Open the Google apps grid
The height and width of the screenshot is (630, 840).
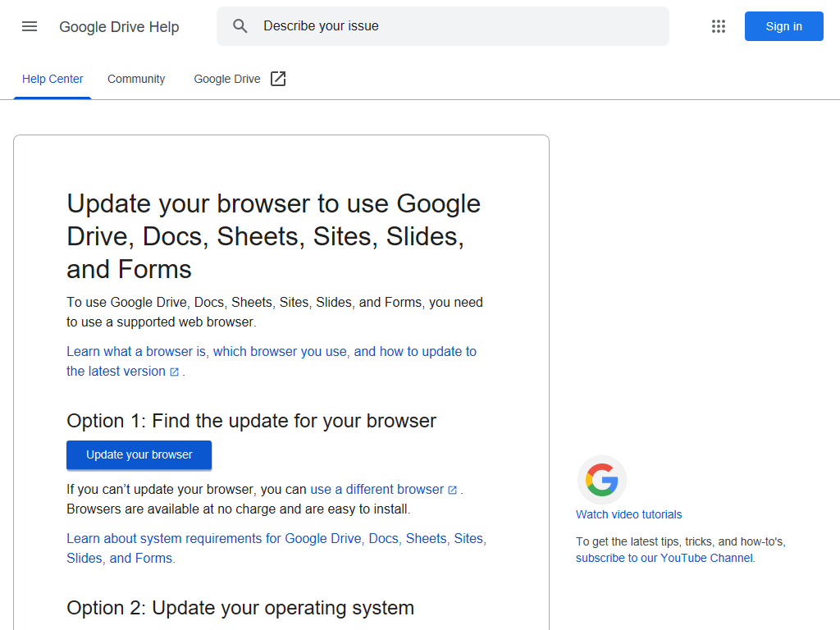pos(719,26)
